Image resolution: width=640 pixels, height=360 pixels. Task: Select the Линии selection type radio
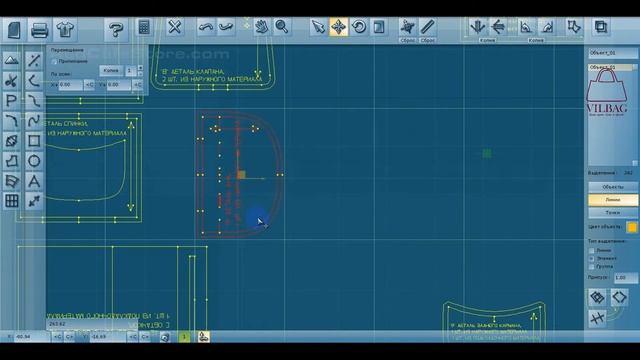click(591, 250)
